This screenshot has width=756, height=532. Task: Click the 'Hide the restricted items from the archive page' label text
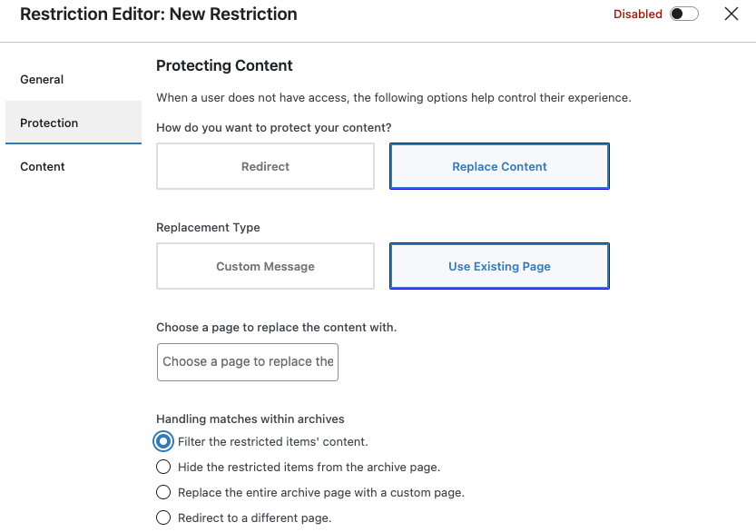coord(309,467)
